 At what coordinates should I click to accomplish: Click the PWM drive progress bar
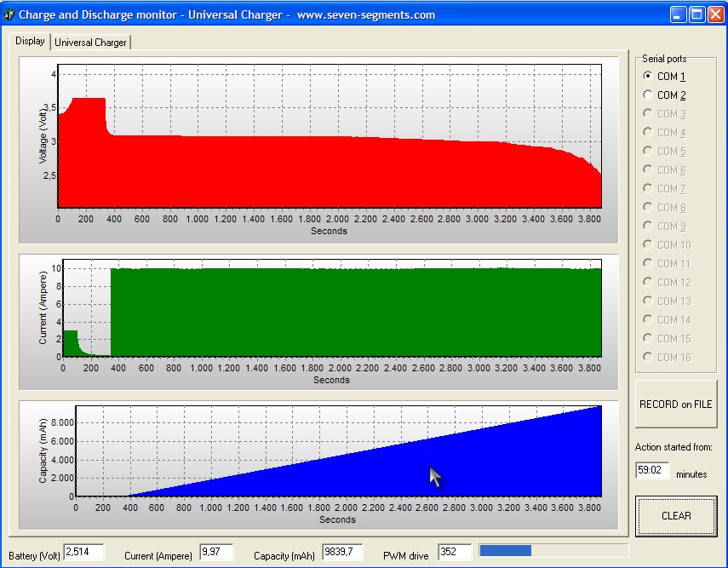(553, 551)
